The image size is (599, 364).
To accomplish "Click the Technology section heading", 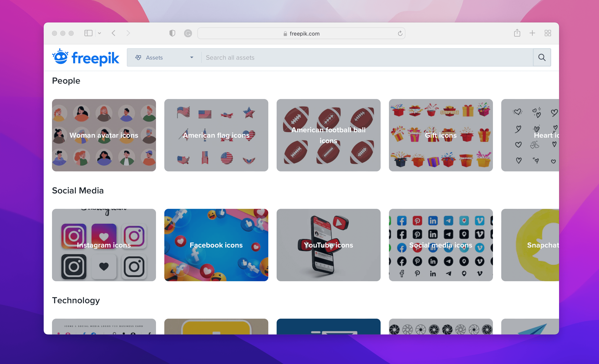I will click(76, 301).
